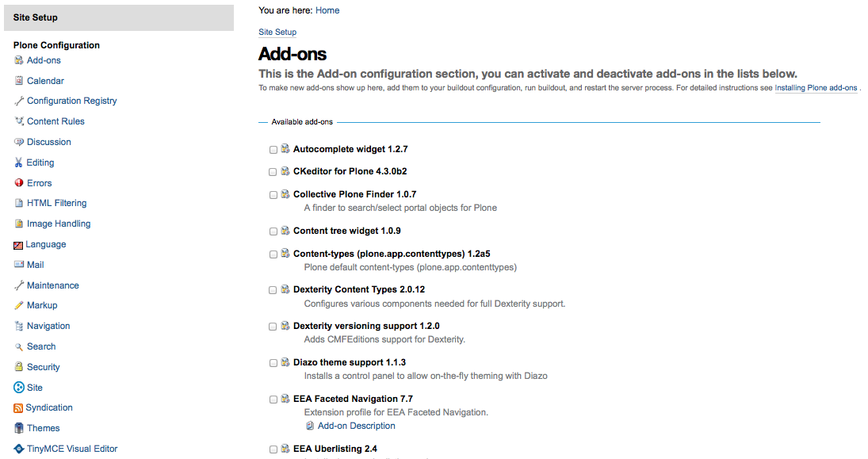Select the Site globe icon
Screen dimensions: 868x459
pyautogui.click(x=19, y=387)
